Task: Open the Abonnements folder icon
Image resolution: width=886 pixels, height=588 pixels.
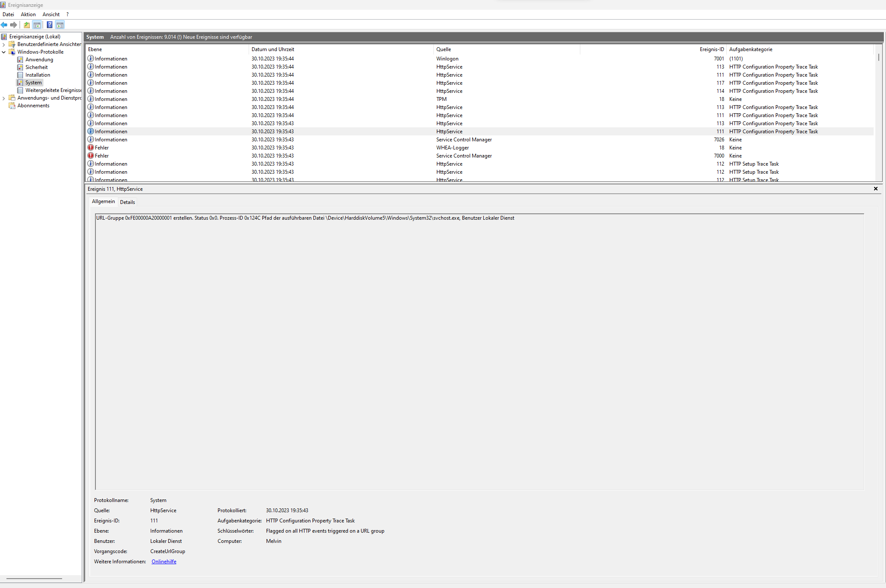Action: (12, 106)
